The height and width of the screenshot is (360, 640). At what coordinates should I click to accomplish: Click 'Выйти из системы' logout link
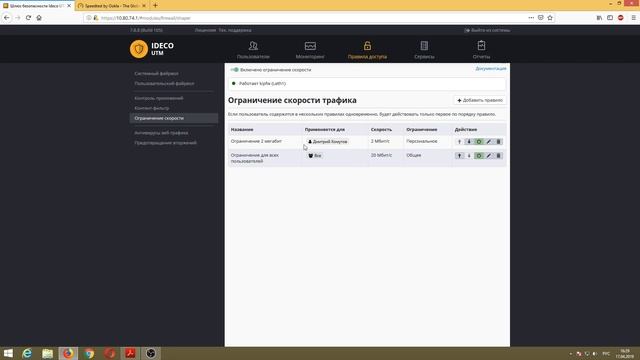pos(487,30)
